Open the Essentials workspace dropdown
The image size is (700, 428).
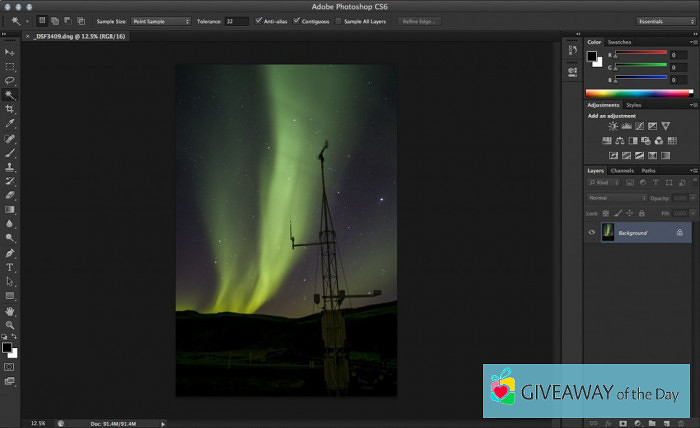pos(665,20)
